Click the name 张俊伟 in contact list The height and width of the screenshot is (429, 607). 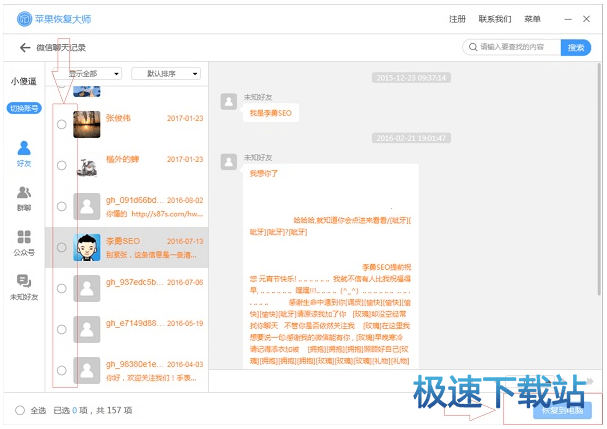(x=118, y=118)
